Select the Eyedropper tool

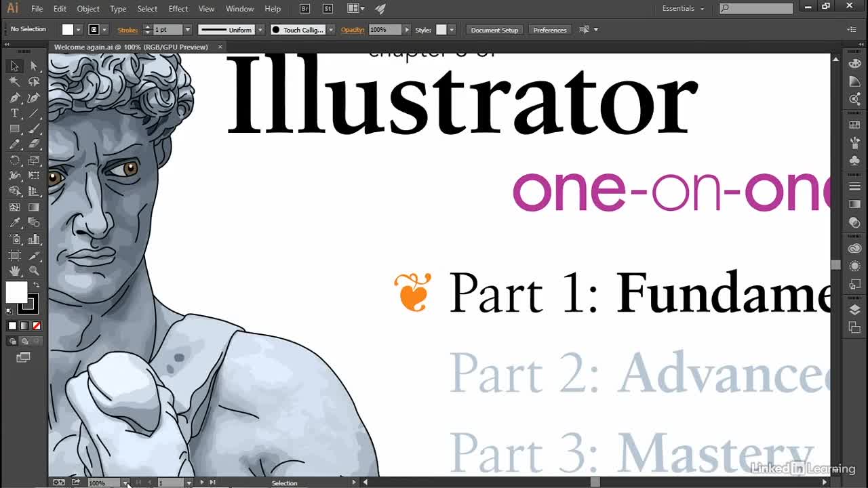point(14,223)
